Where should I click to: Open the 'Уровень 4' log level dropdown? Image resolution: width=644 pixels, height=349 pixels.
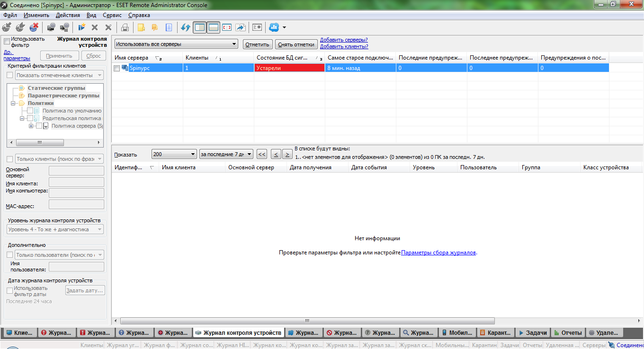(55, 229)
